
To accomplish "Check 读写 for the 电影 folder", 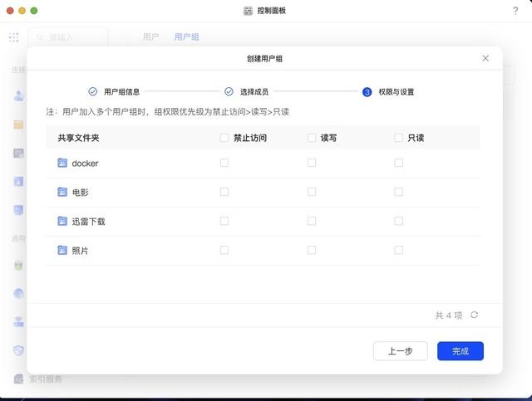I will click(x=312, y=192).
